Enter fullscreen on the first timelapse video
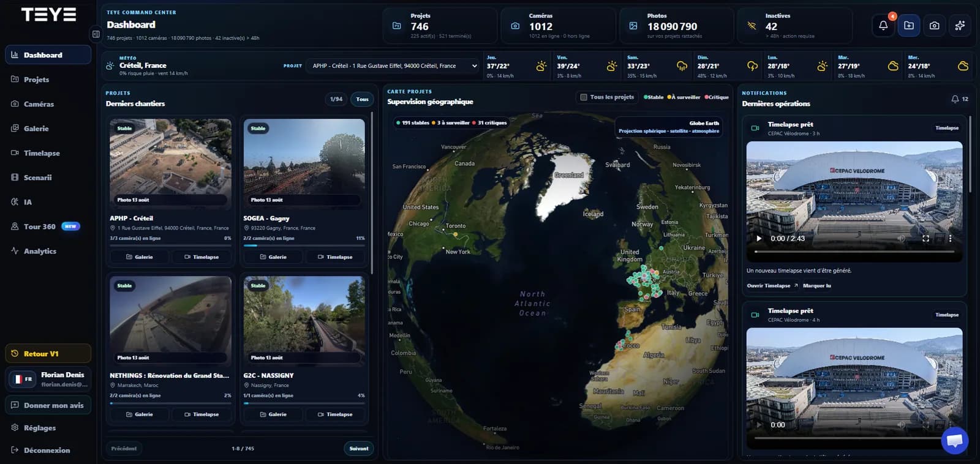This screenshot has width=980, height=464. coord(925,238)
